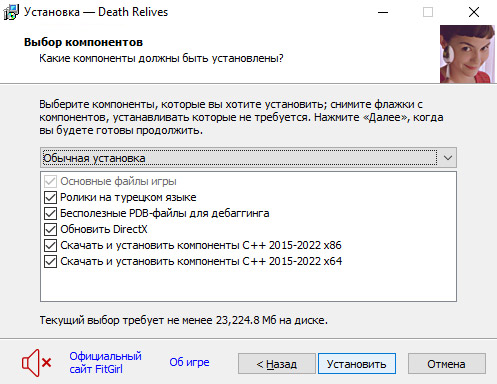
Task: Uncheck Обновить DirectX checkbox
Action: coord(50,229)
